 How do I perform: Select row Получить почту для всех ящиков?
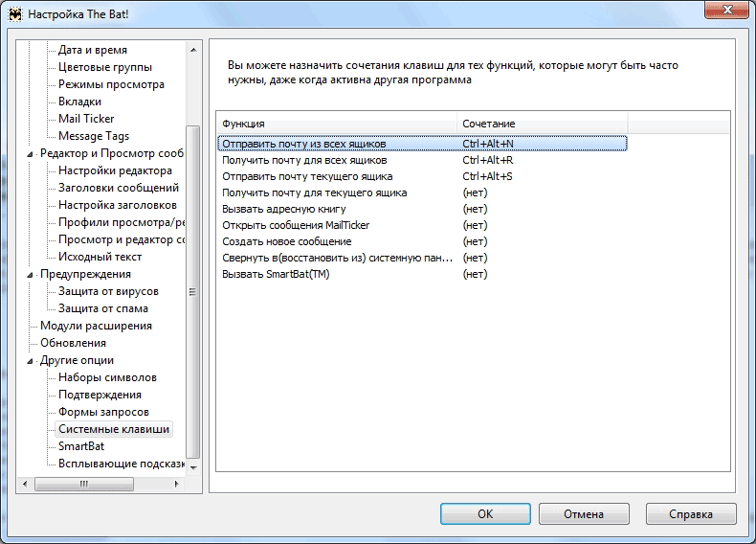(x=422, y=160)
